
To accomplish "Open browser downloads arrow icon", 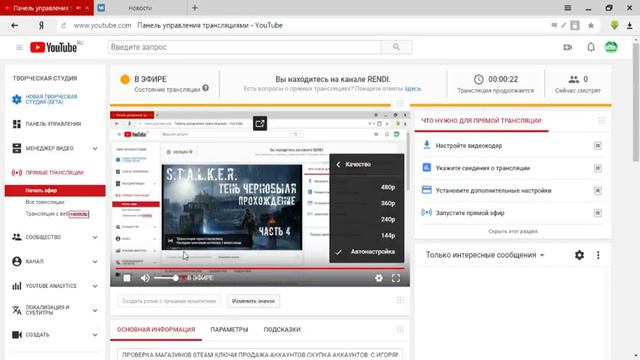I will point(629,25).
